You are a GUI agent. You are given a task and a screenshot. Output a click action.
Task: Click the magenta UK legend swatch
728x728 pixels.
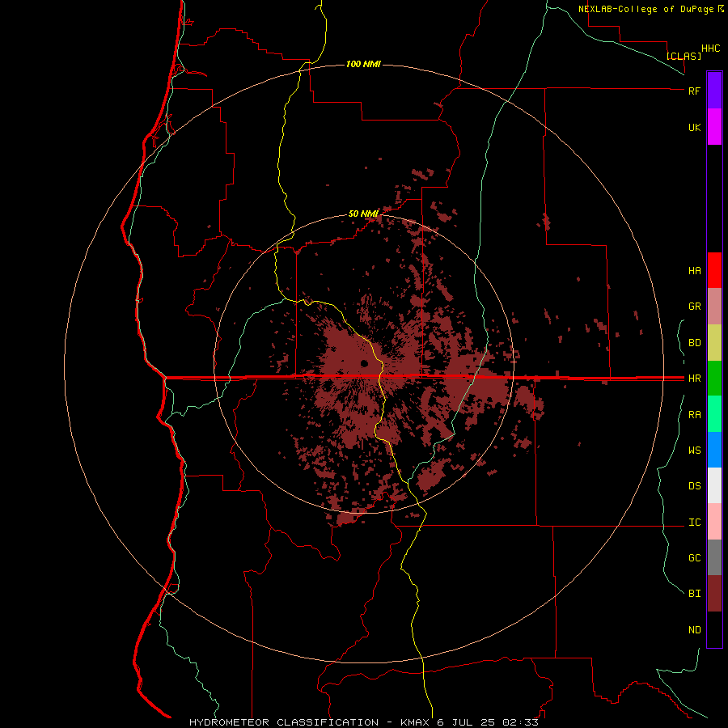[714, 127]
